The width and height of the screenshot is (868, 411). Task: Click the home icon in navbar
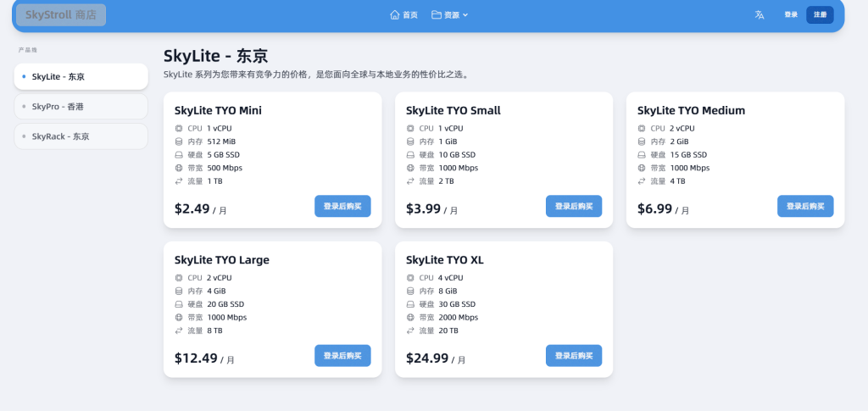(x=394, y=14)
